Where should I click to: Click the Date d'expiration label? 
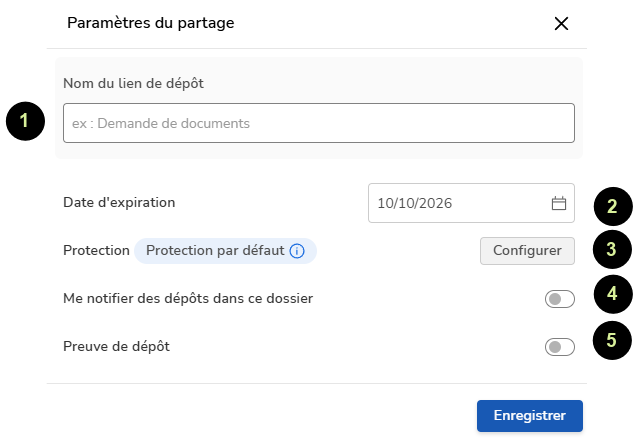pyautogui.click(x=119, y=203)
